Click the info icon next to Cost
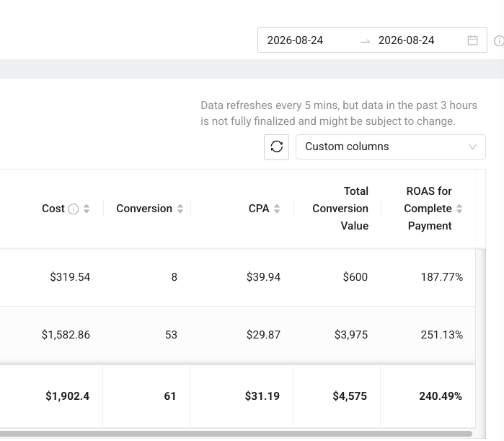Viewport: 504px width, 441px height. (x=74, y=209)
